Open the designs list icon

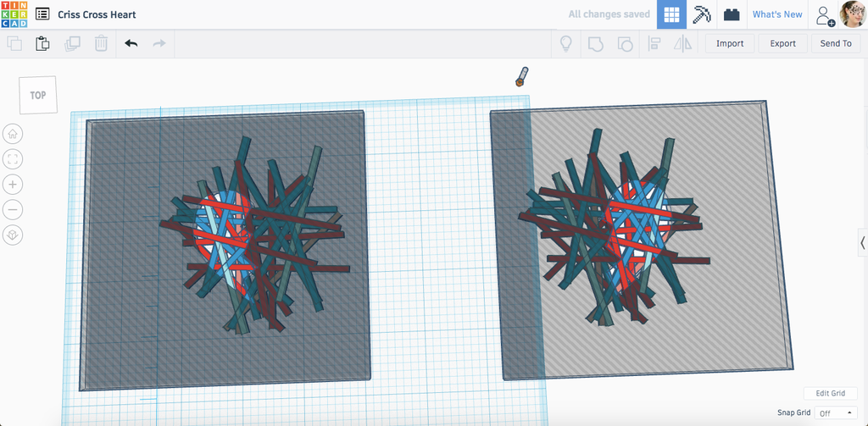coord(42,14)
